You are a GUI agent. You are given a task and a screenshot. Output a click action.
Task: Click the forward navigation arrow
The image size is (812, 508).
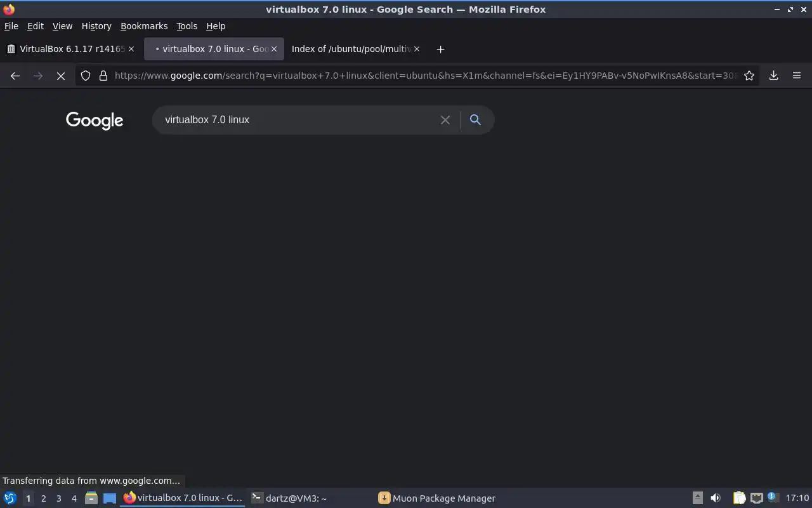(38, 76)
